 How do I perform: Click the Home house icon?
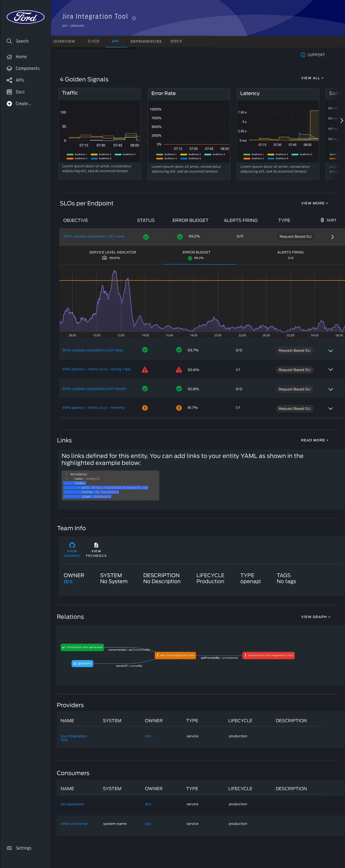pyautogui.click(x=9, y=57)
